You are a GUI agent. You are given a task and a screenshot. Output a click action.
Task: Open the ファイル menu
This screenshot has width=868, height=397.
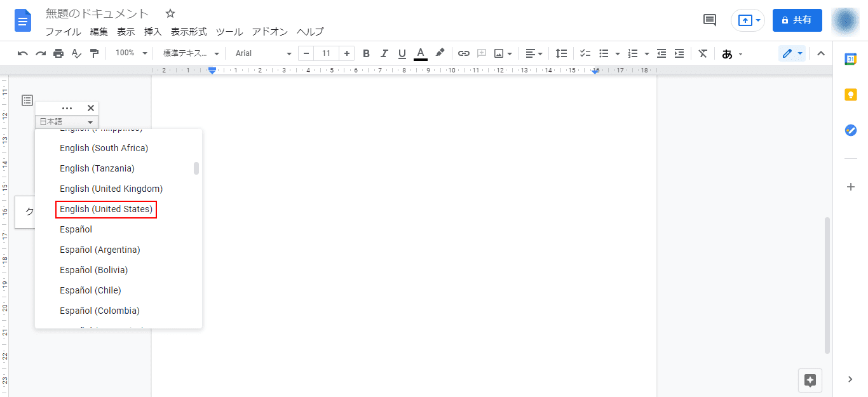click(63, 32)
